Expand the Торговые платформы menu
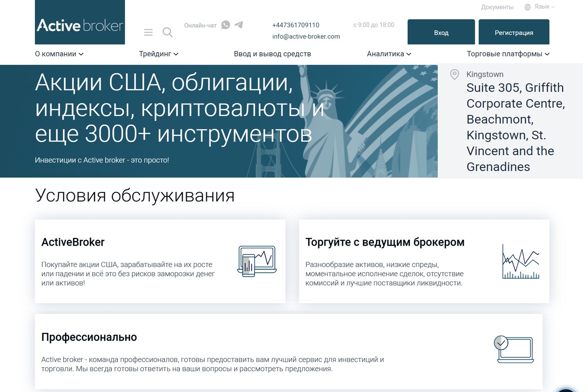 [x=508, y=54]
